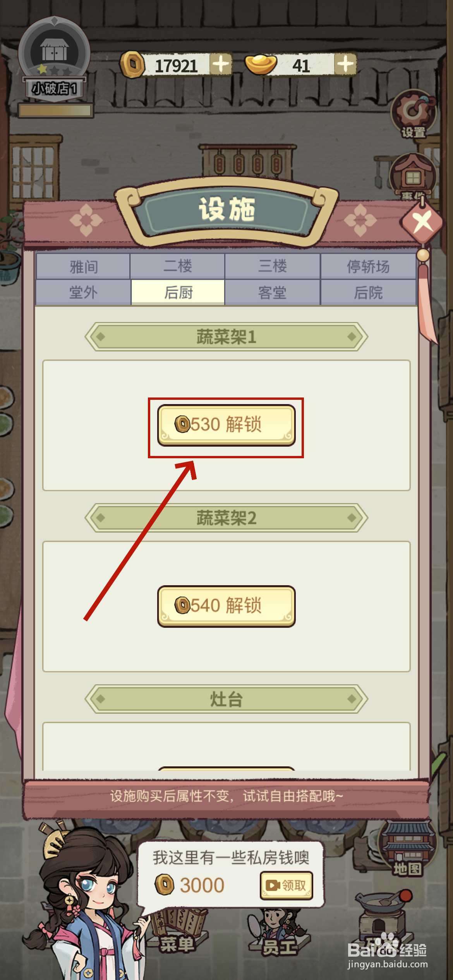Screen dimensions: 453x980
Task: Switch to the 二楼 tab
Action: [x=178, y=266]
